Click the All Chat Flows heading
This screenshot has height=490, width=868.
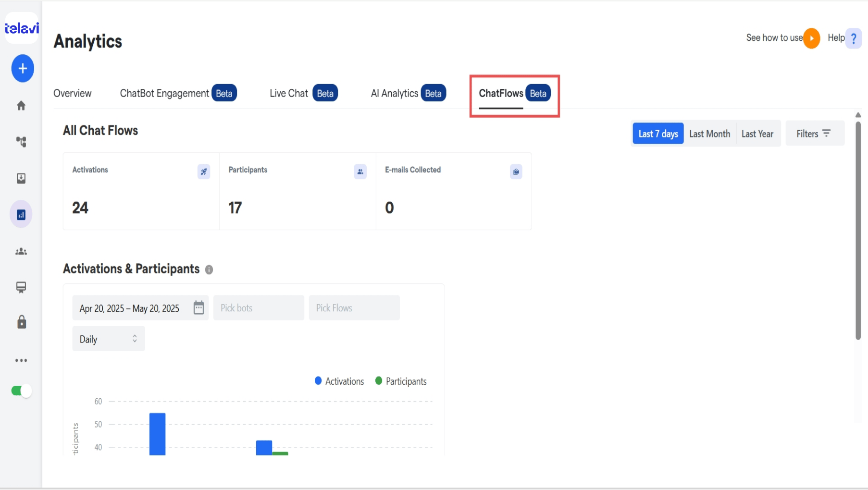[x=100, y=130]
